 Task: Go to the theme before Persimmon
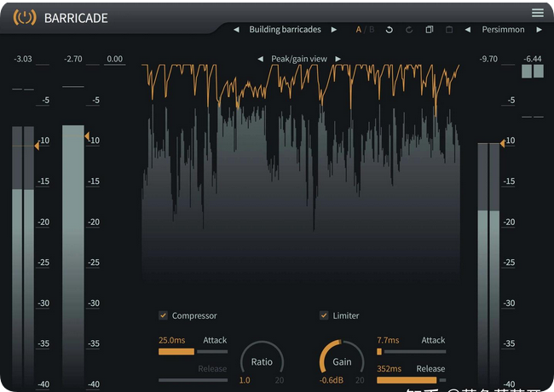(467, 30)
